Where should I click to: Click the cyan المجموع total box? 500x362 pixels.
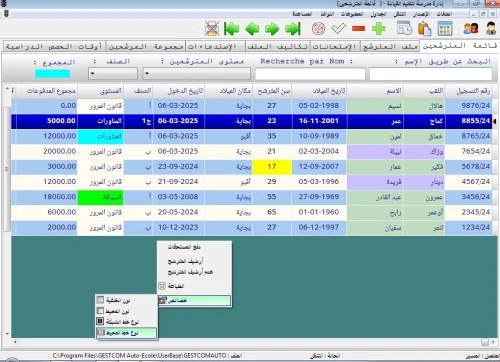click(x=52, y=73)
